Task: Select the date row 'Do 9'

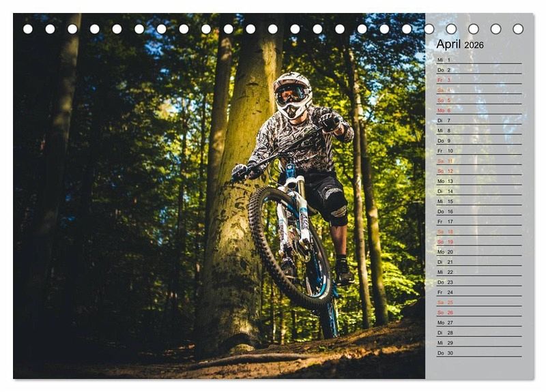Action: tap(479, 140)
